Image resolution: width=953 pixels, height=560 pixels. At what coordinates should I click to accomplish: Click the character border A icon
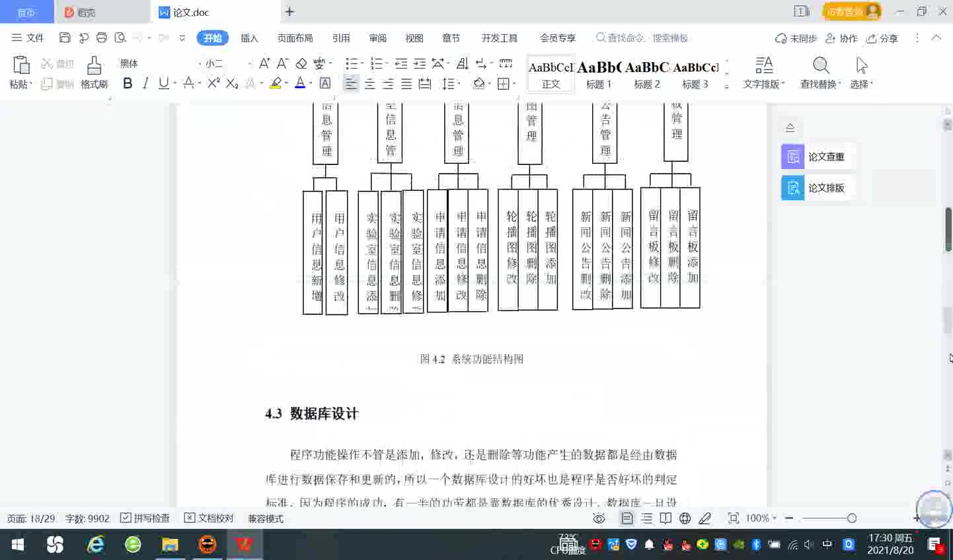point(325,83)
